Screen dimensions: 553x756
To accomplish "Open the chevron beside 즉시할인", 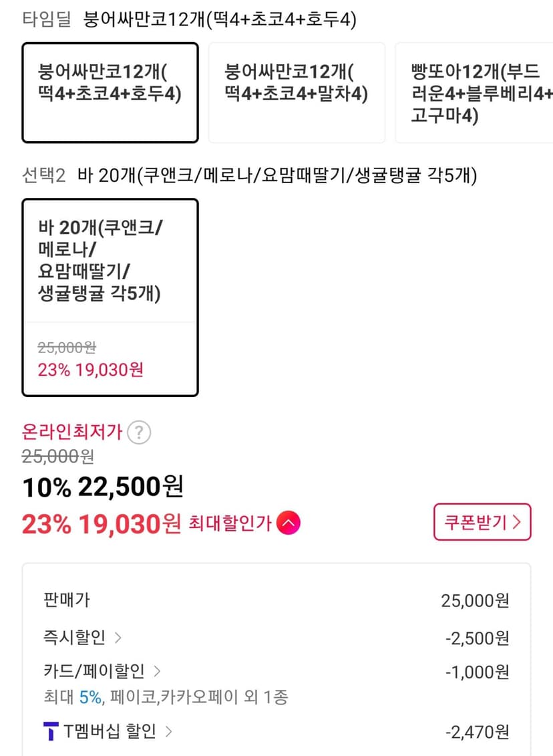I will click(118, 638).
